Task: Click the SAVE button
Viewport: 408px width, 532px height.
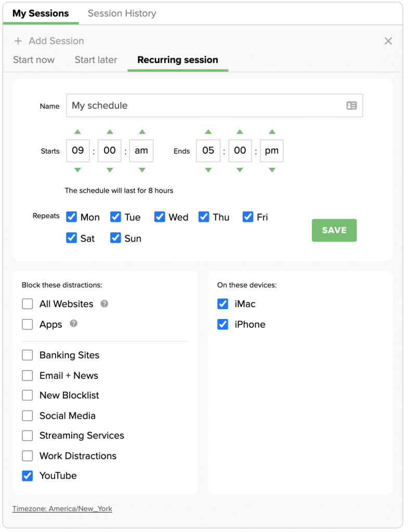Action: point(334,230)
